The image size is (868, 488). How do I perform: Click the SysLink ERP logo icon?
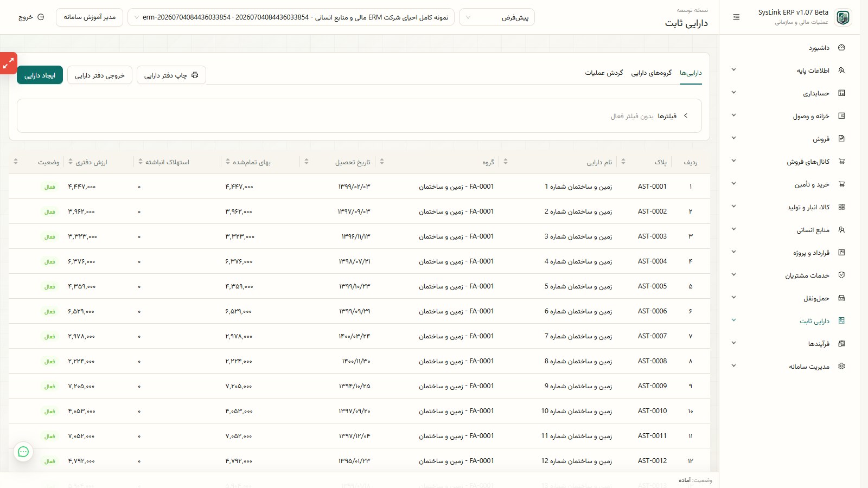[843, 17]
